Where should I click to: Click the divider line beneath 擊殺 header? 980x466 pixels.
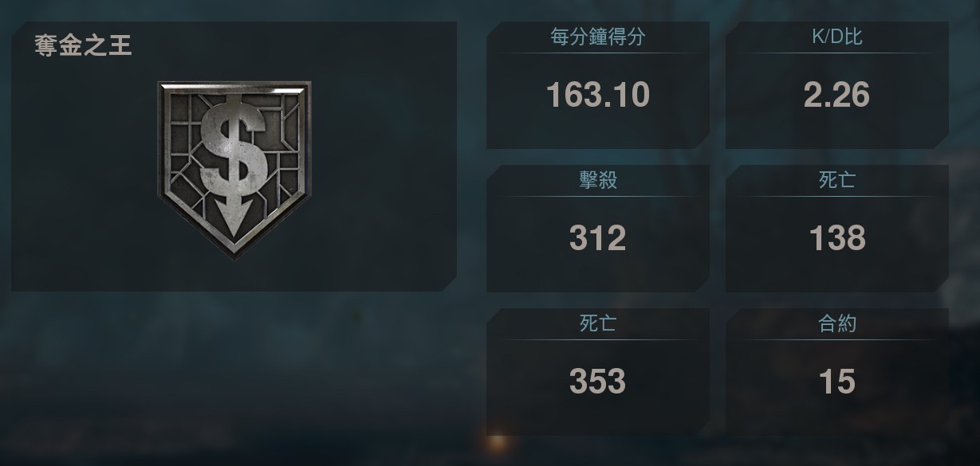pos(597,197)
